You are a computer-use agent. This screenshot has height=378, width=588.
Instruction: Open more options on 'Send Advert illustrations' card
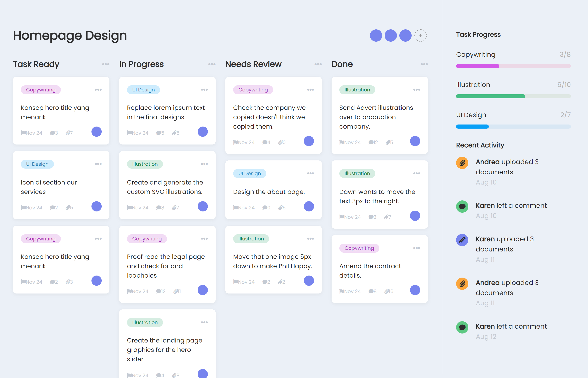pos(416,90)
